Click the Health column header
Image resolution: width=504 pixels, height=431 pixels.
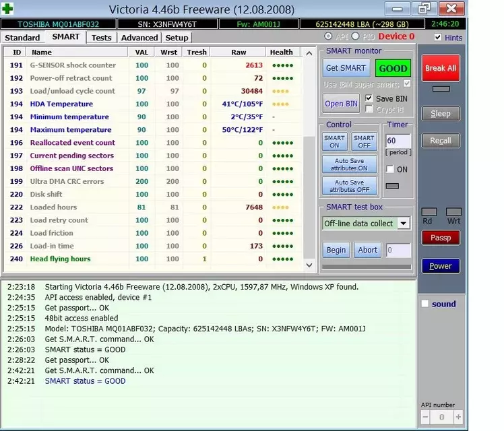coord(282,52)
